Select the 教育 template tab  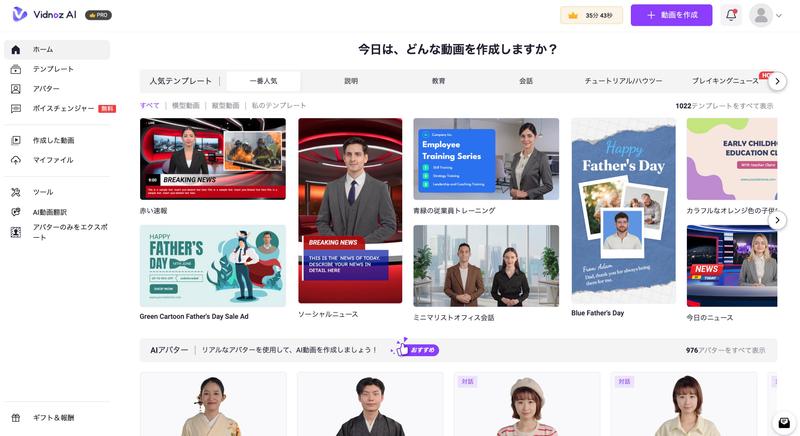pos(438,80)
